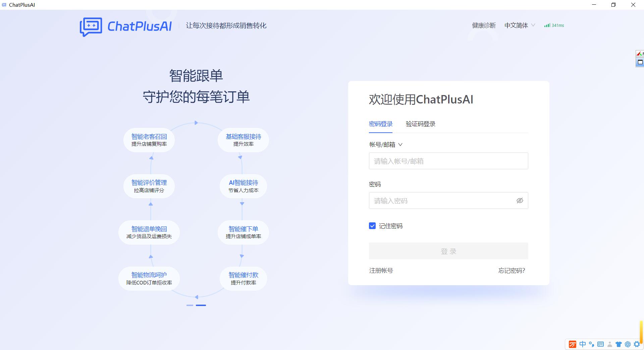644x350 pixels.
Task: Click the ChatGPT icon in the toolbar
Action: [x=628, y=344]
